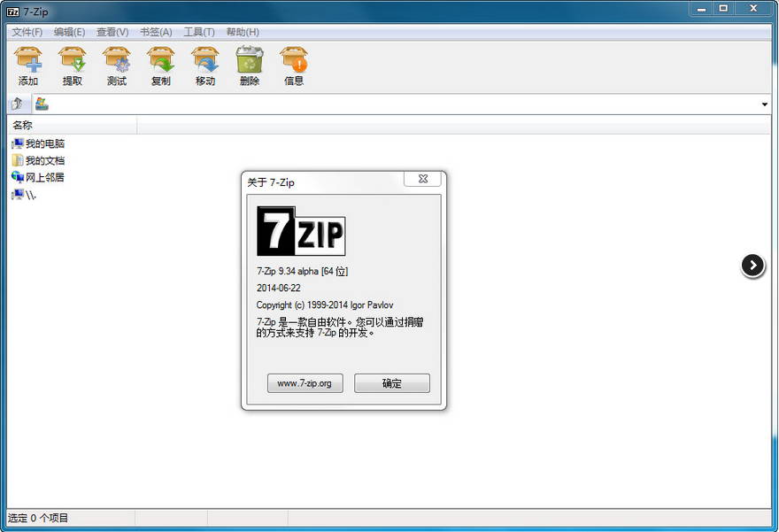Expand the right-side arrow panel
The height and width of the screenshot is (532, 779).
pyautogui.click(x=752, y=266)
